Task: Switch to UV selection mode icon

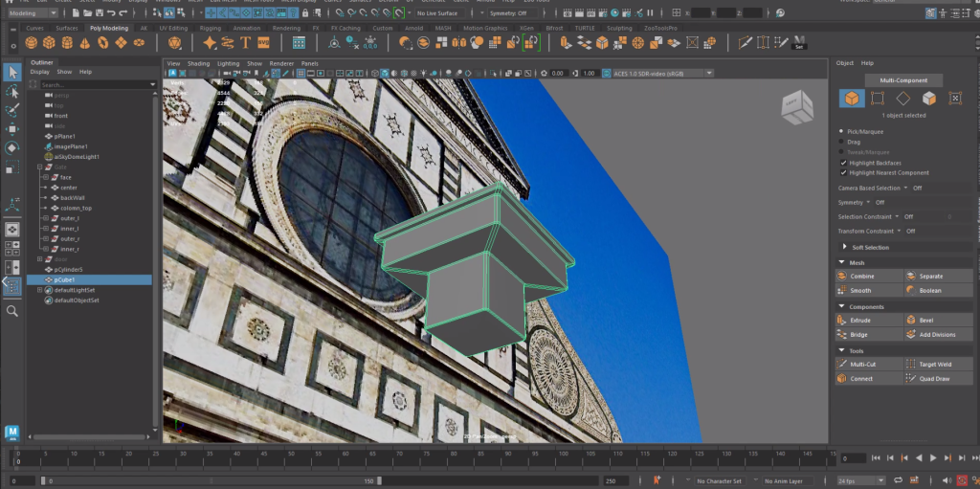Action: point(955,99)
